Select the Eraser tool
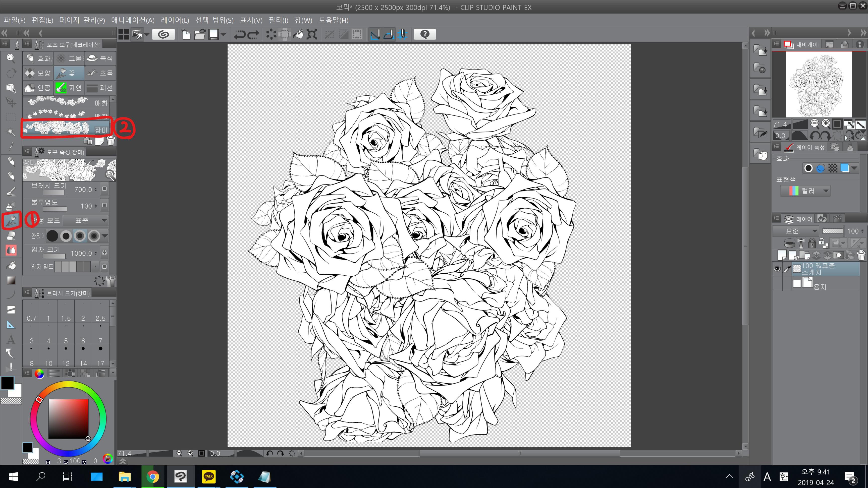 pyautogui.click(x=11, y=235)
